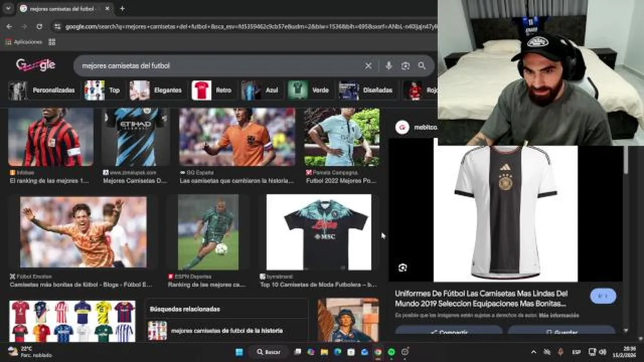
Task: Open the Windows Start menu
Action: (239, 352)
